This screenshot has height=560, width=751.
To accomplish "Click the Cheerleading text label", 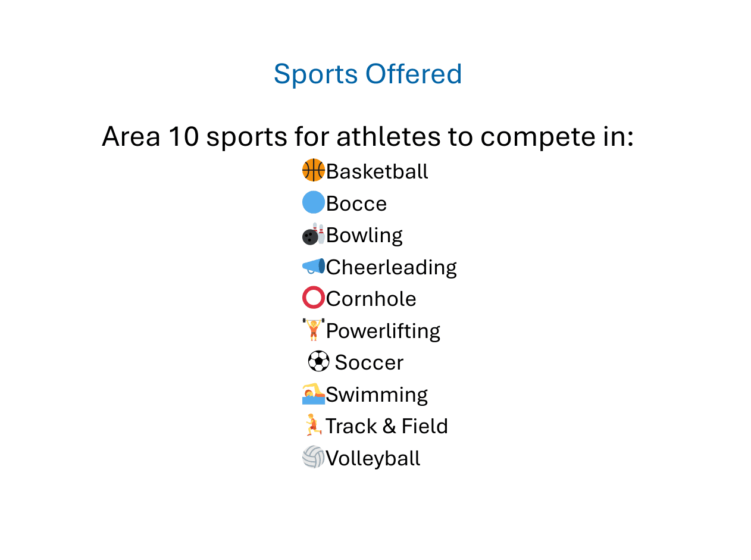I will pos(391,267).
